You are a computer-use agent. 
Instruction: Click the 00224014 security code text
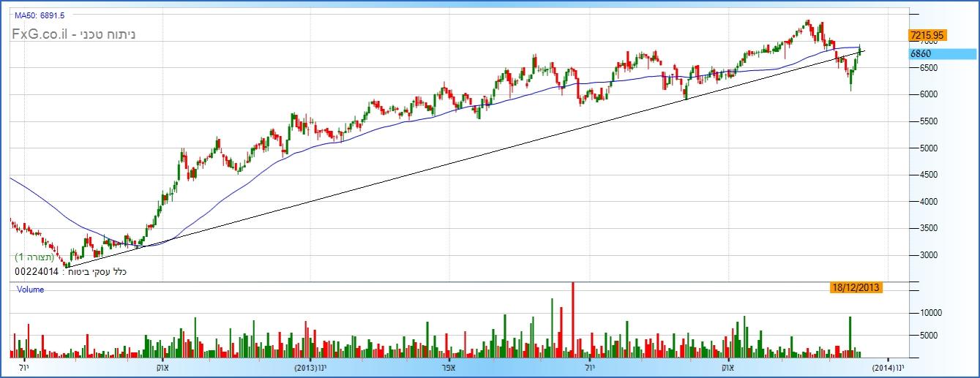(x=35, y=272)
